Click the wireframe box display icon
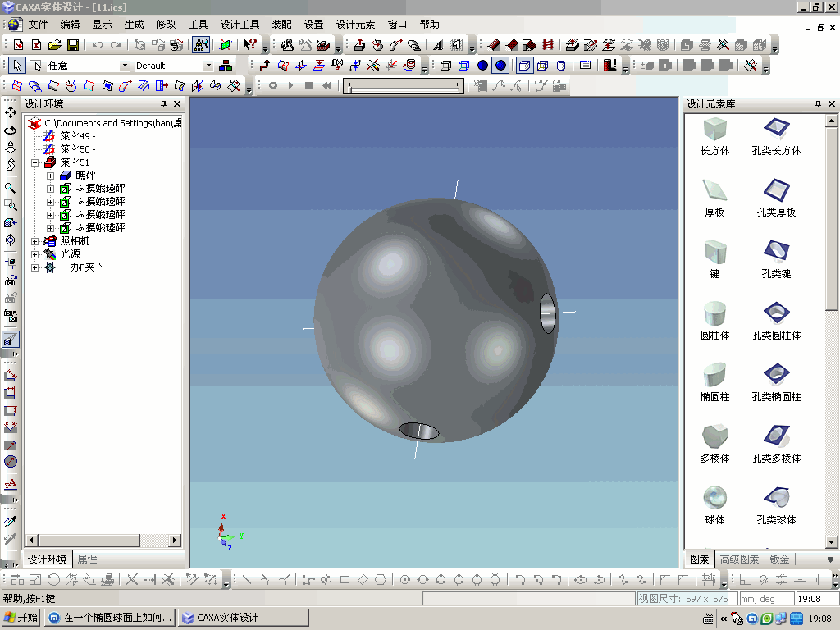 [445, 66]
